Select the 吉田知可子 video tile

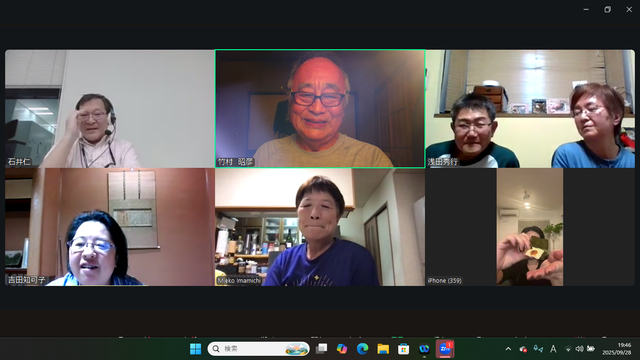tap(109, 227)
